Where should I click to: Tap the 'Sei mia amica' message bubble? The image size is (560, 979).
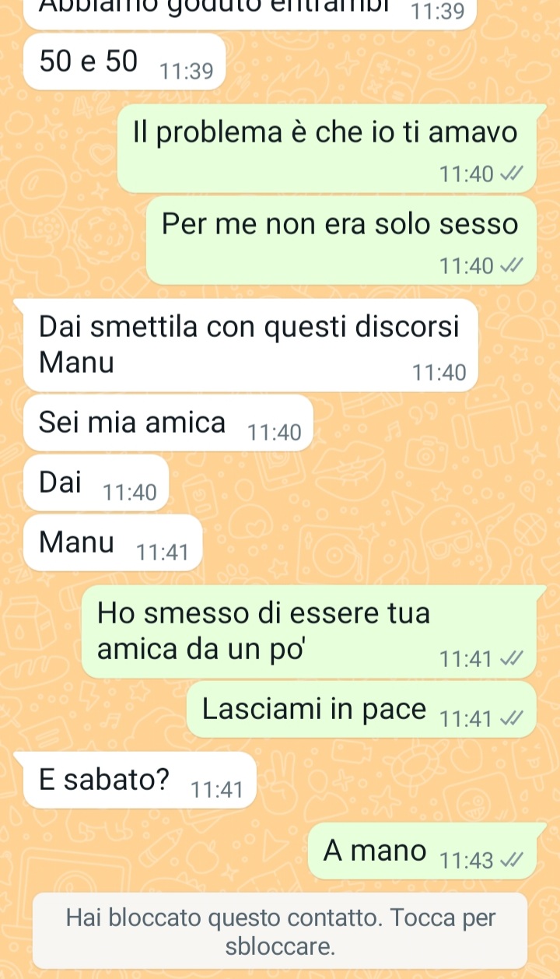click(x=168, y=423)
